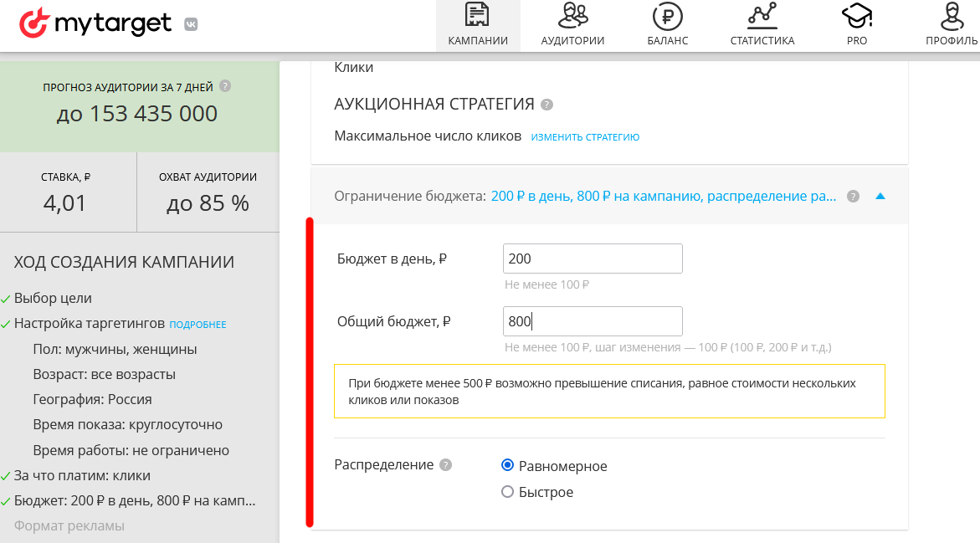Click the VK badge next to logo
This screenshot has width=980, height=543.
[x=192, y=24]
